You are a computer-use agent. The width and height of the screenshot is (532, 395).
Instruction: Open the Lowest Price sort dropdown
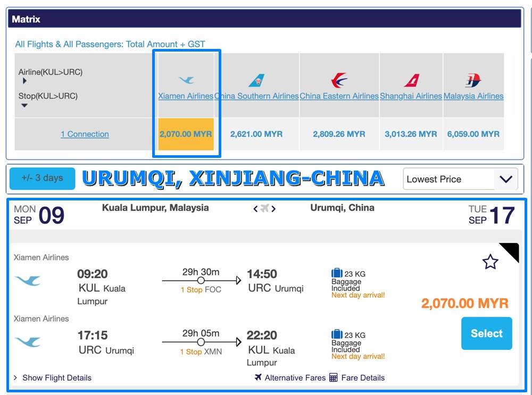click(460, 179)
